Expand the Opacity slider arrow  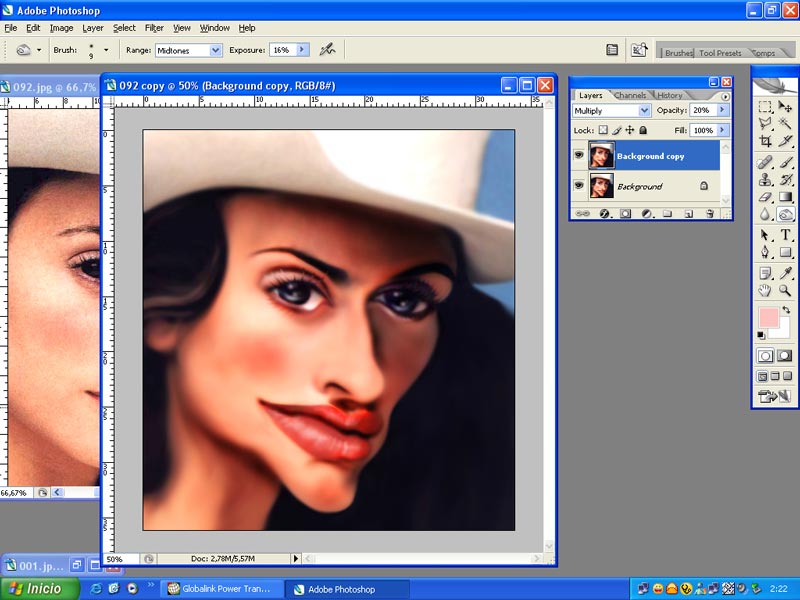[x=723, y=110]
